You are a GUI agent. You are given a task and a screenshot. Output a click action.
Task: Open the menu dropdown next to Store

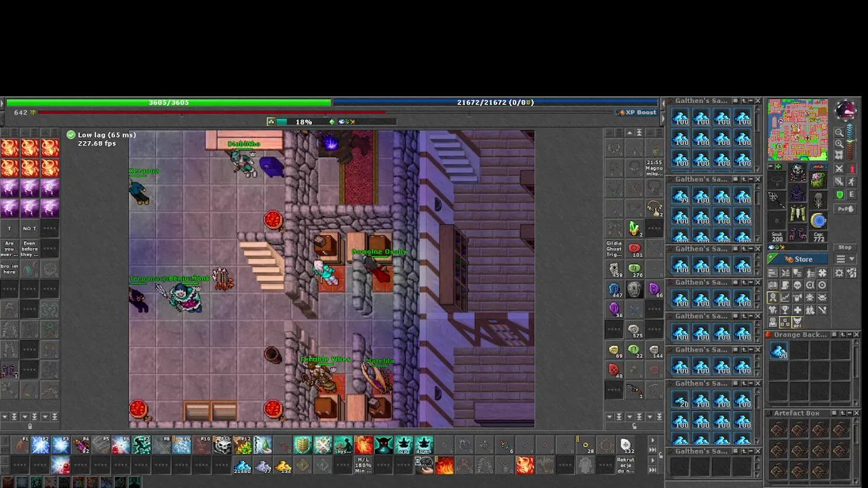click(845, 259)
